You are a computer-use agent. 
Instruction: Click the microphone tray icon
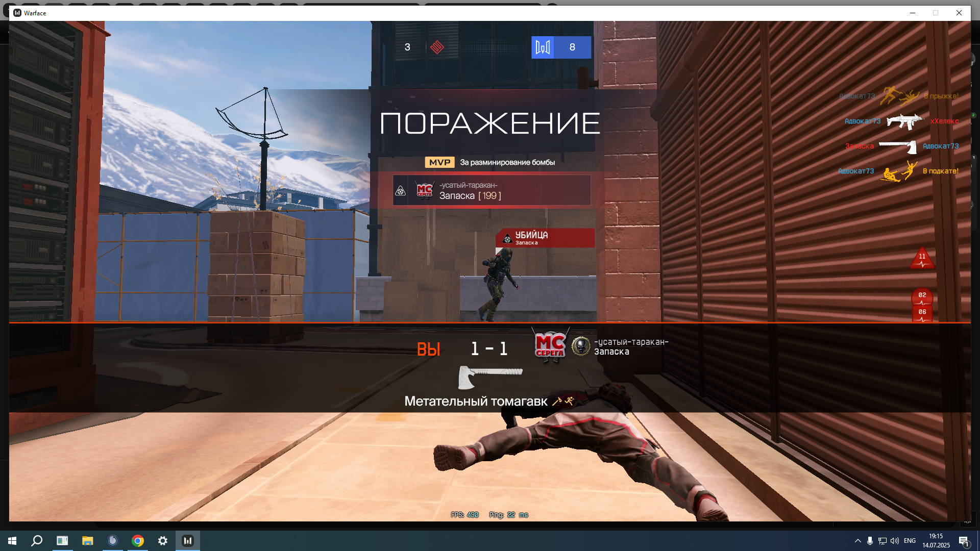tap(870, 541)
